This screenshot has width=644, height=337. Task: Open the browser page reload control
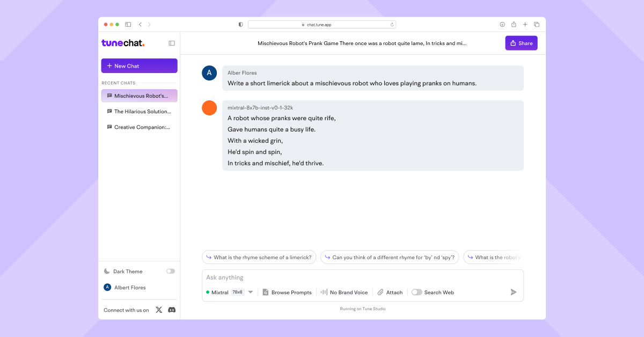[x=392, y=24]
